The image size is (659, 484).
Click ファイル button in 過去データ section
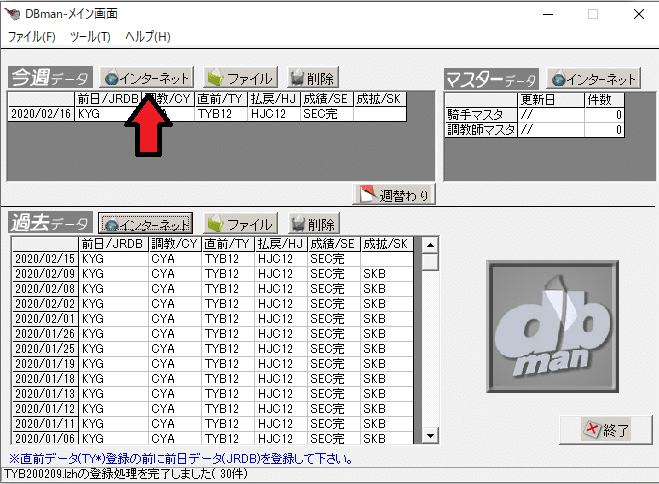tap(241, 223)
